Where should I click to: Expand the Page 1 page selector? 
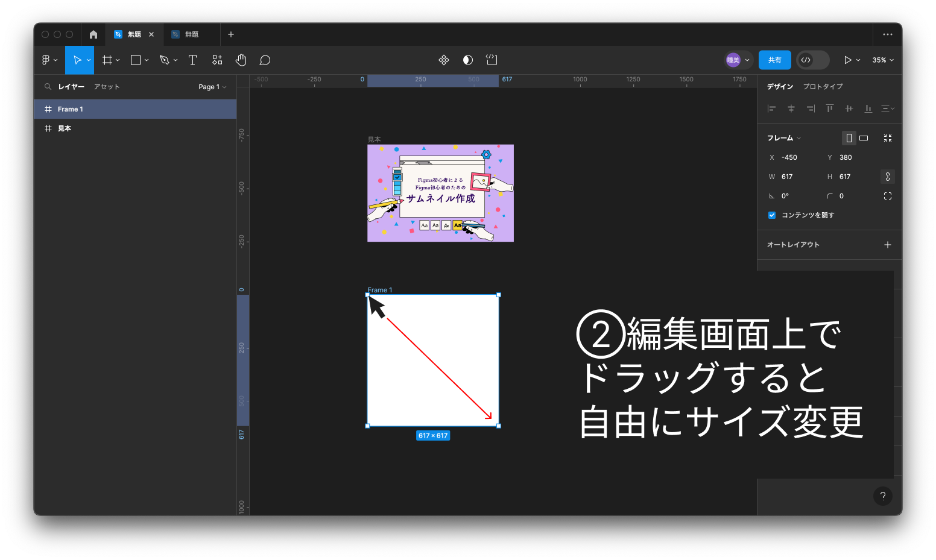(x=212, y=87)
